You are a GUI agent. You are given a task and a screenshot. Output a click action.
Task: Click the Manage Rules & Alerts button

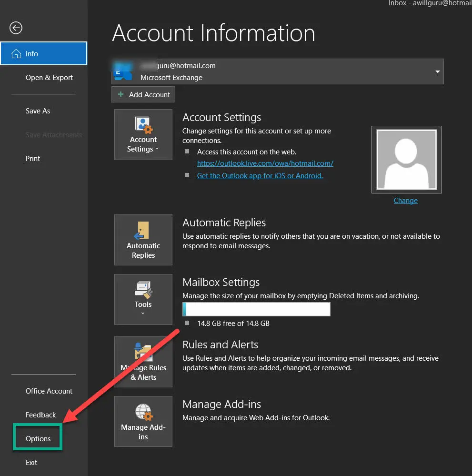pyautogui.click(x=143, y=362)
